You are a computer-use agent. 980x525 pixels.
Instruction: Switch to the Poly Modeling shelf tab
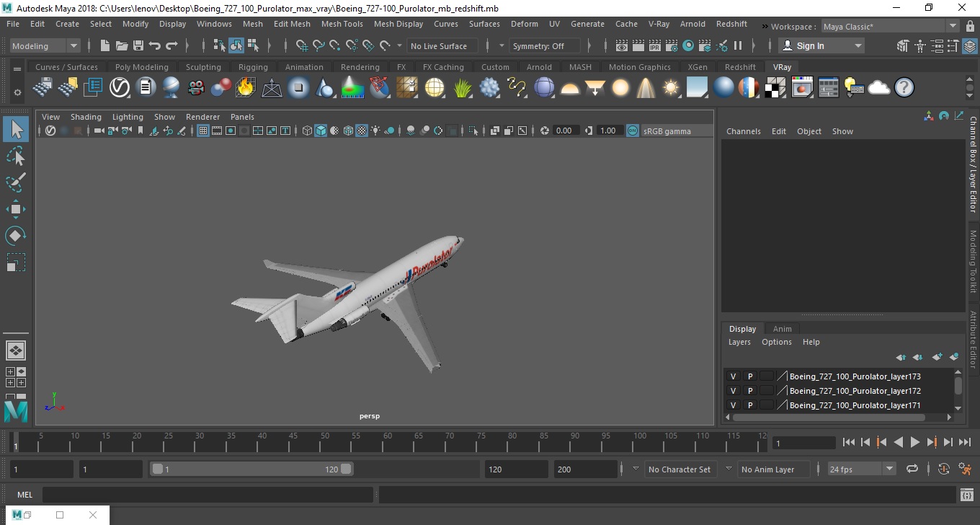pyautogui.click(x=141, y=67)
